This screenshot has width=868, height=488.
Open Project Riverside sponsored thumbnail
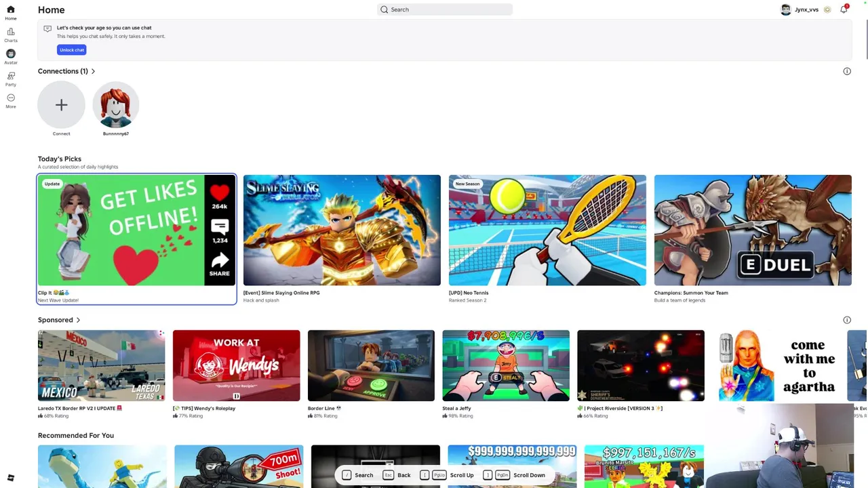tap(641, 365)
